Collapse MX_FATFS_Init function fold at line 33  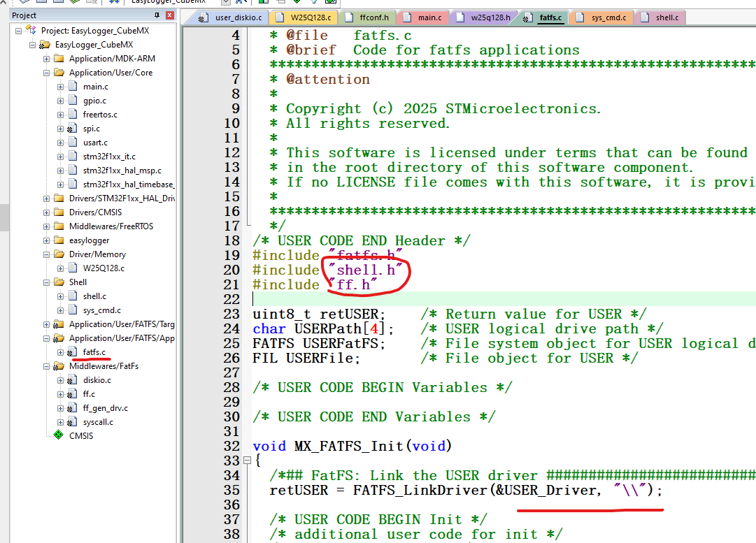pyautogui.click(x=248, y=461)
